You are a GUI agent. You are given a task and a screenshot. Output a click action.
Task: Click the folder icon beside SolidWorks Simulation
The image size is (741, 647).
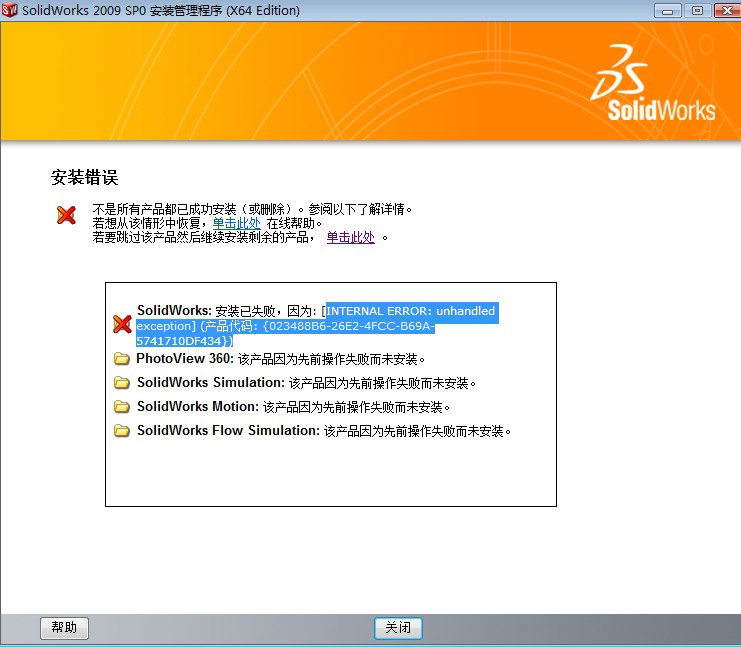(121, 382)
